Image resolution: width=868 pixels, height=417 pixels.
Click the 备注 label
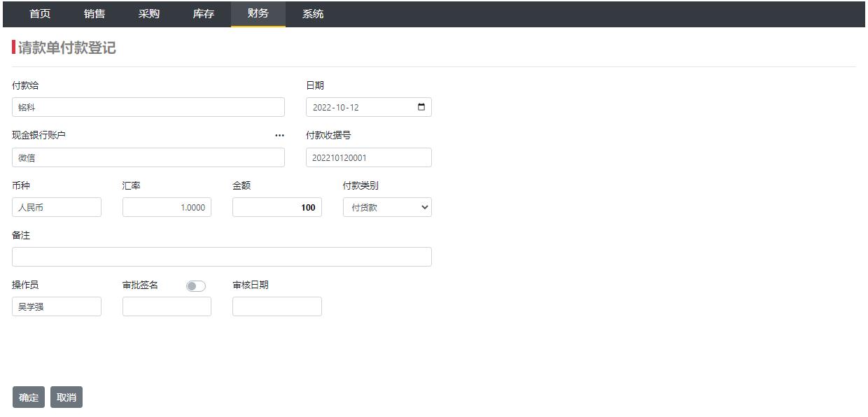coord(21,235)
